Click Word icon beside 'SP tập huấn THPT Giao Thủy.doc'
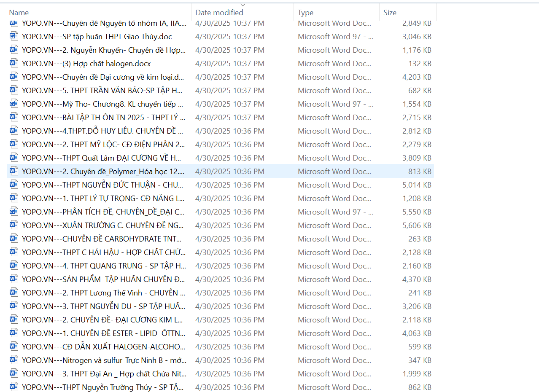The width and height of the screenshot is (539, 392). tap(14, 37)
